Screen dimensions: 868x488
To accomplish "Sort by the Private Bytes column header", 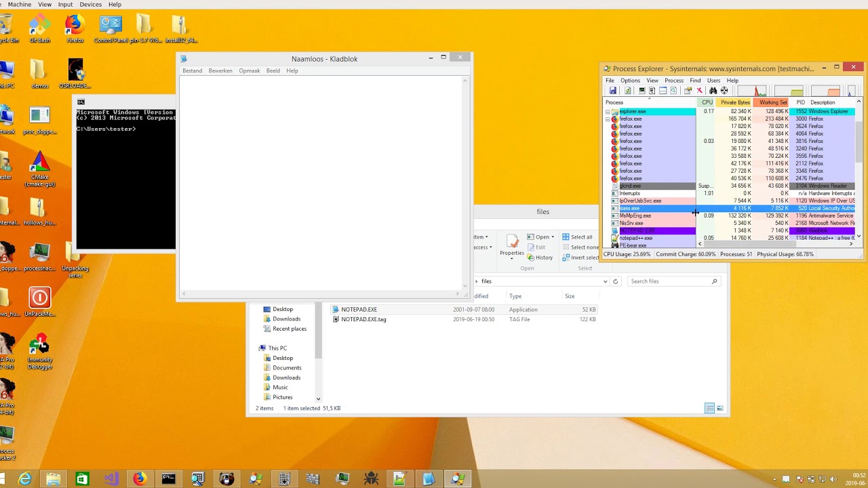I will 735,102.
